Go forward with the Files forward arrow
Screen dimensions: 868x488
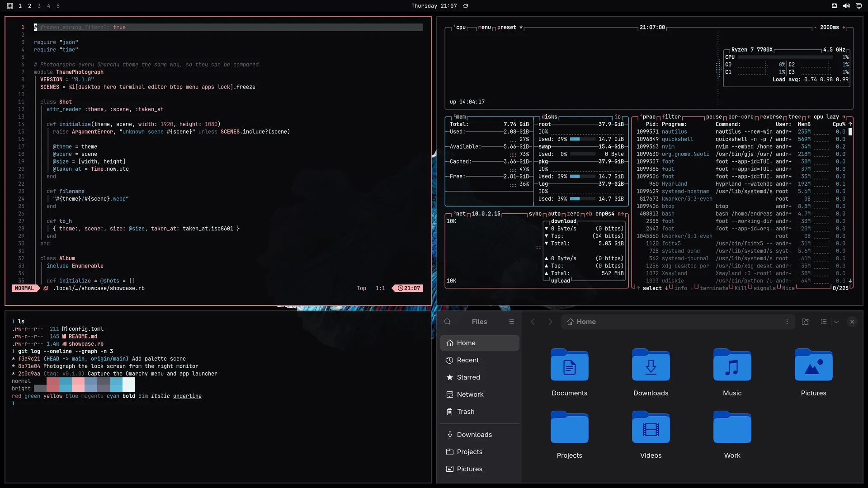(x=550, y=322)
